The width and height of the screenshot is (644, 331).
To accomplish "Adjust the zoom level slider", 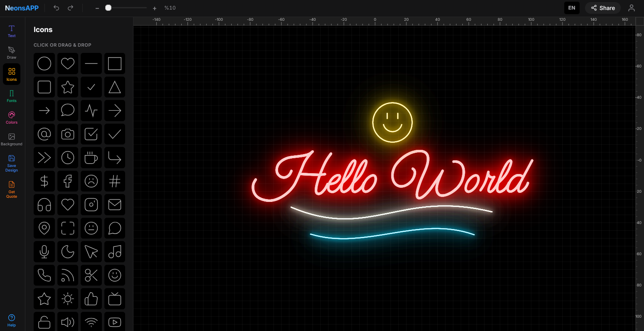I will pos(109,7).
